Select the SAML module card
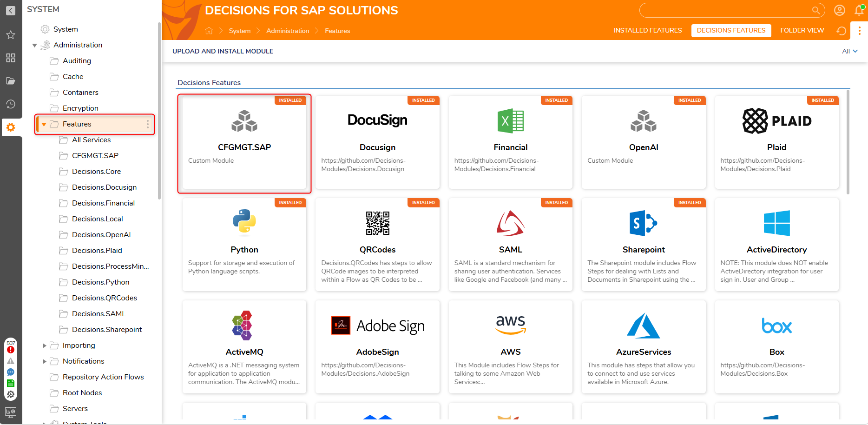Screen dimensions: 868x425 click(511, 245)
